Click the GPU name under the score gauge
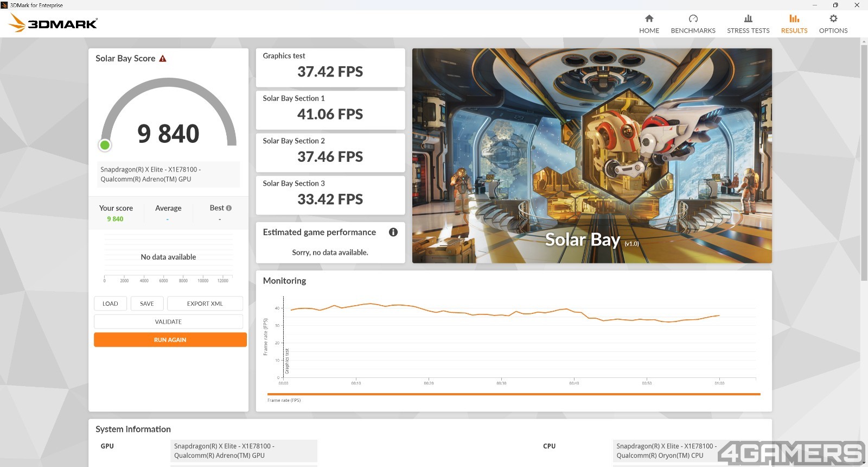 (168, 174)
